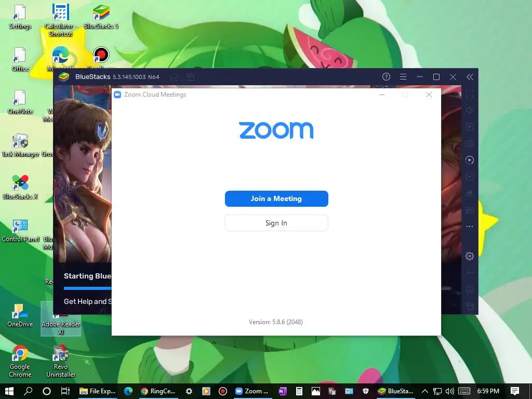Image resolution: width=532 pixels, height=399 pixels.
Task: Select the Google Chrome desktop icon
Action: click(20, 362)
